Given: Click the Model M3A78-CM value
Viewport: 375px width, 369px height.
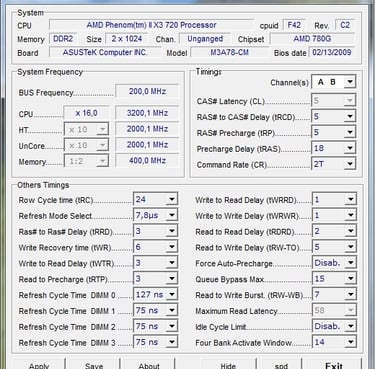Looking at the screenshot, I should (x=229, y=52).
